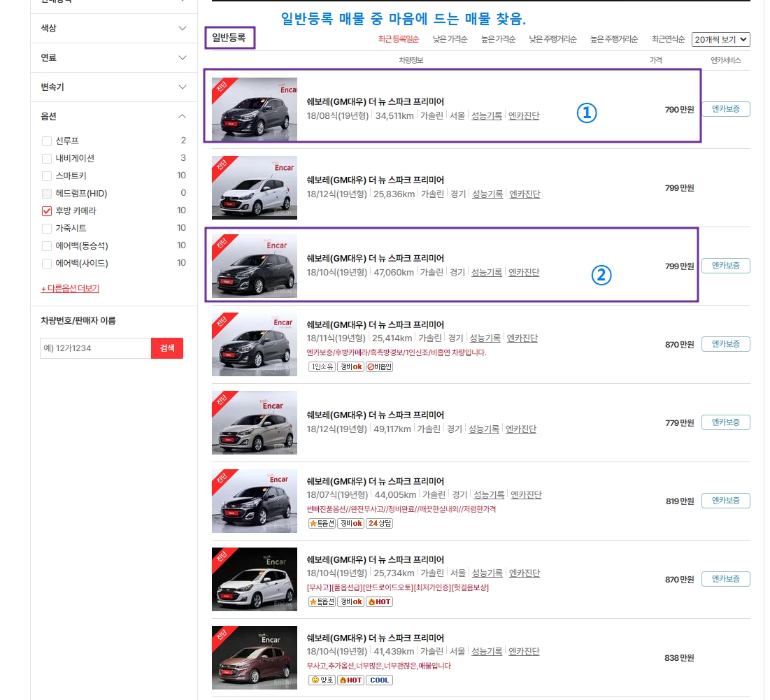Collapse the 옵션 filter section
The image size is (770, 700).
click(x=113, y=116)
